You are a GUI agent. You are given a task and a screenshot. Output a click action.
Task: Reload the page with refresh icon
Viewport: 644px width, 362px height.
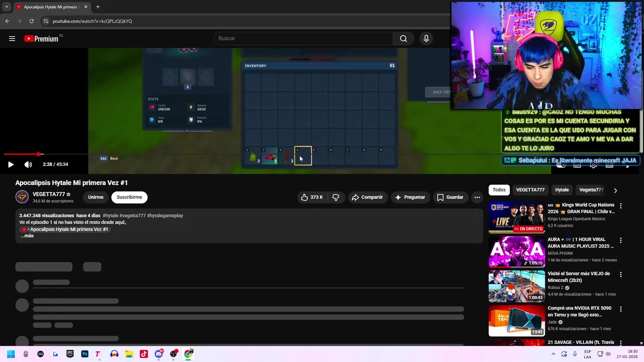coord(31,21)
